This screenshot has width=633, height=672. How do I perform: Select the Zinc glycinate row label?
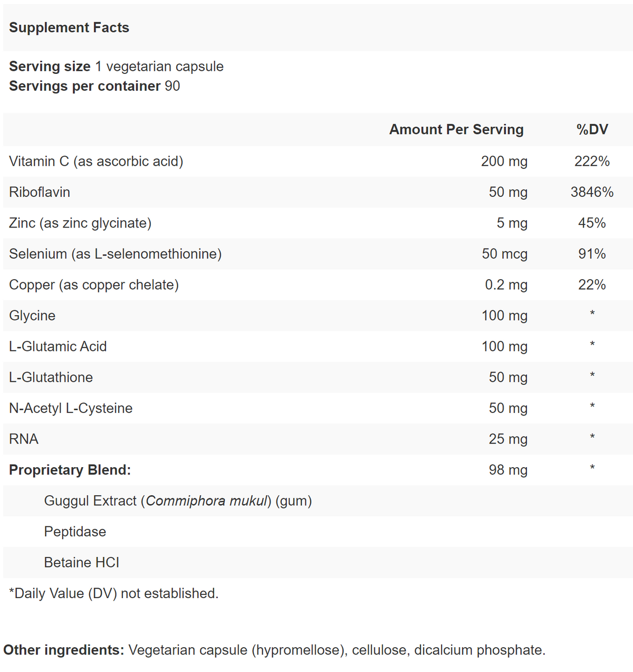click(x=80, y=223)
